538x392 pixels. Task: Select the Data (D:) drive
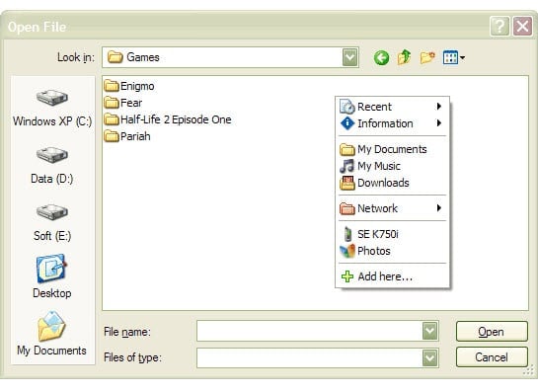52,166
